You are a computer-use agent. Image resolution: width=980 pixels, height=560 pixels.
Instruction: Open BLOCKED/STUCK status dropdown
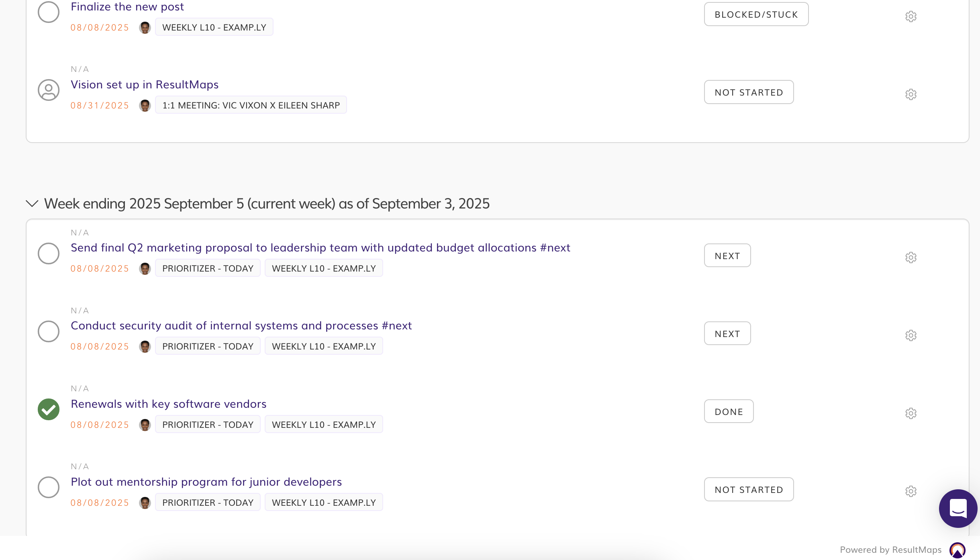756,14
